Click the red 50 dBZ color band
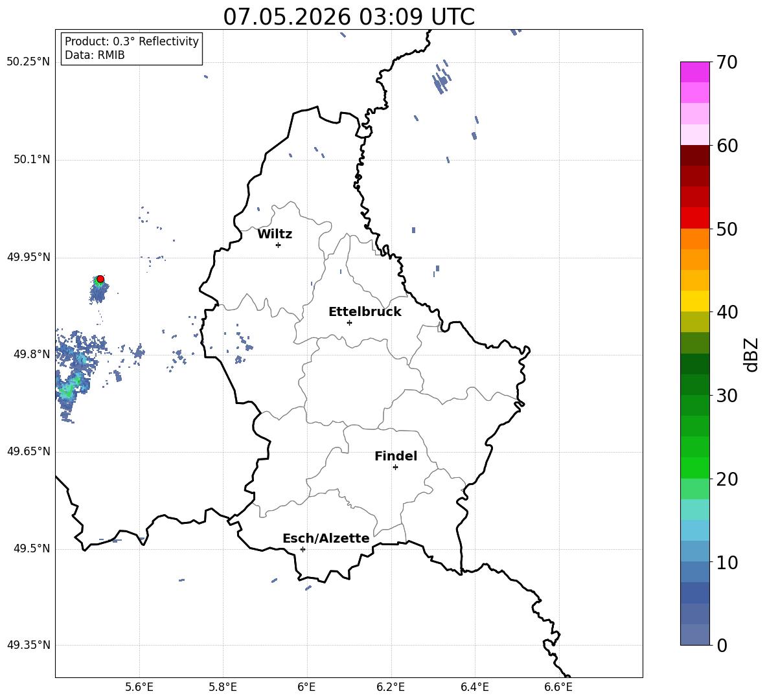767x700 pixels. (694, 218)
